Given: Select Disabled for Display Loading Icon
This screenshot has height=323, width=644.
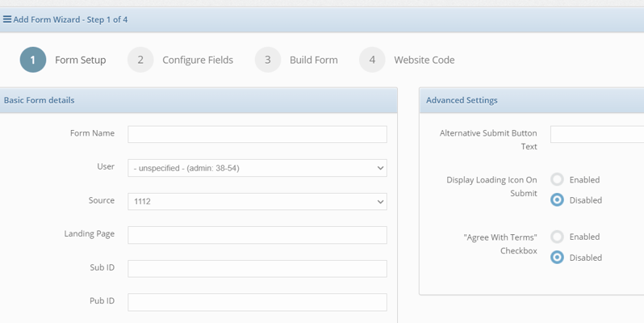Looking at the screenshot, I should (557, 200).
